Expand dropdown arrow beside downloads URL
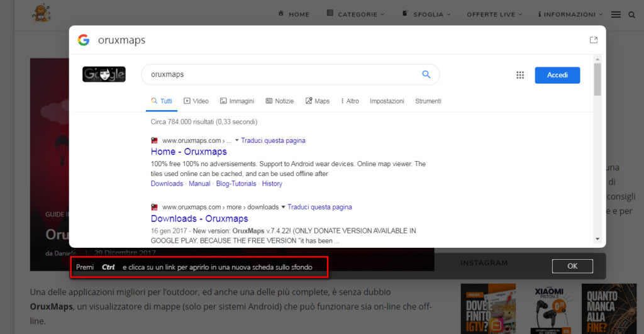This screenshot has height=334, width=644. (x=283, y=207)
